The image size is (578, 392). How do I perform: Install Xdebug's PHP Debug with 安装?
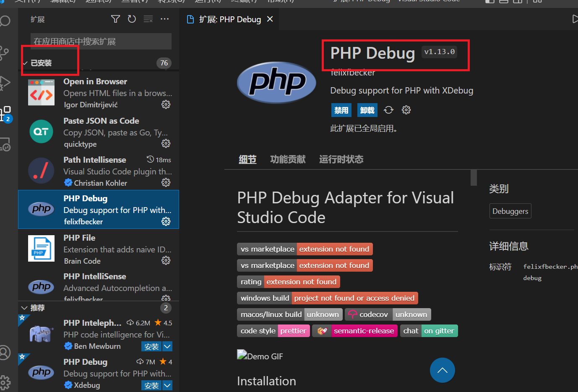(151, 385)
